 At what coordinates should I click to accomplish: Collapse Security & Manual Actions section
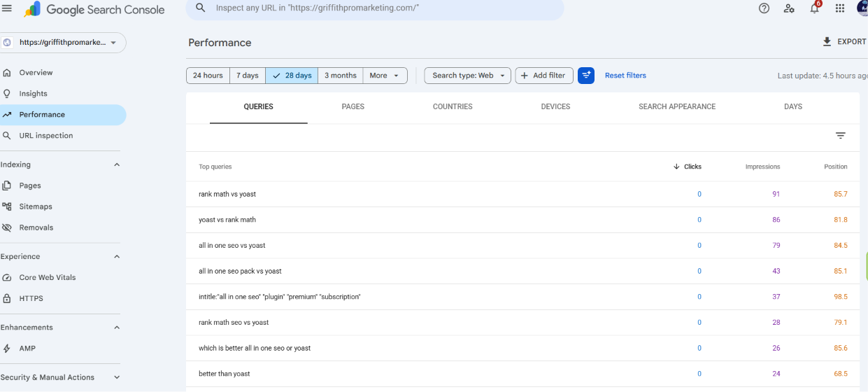(x=117, y=377)
